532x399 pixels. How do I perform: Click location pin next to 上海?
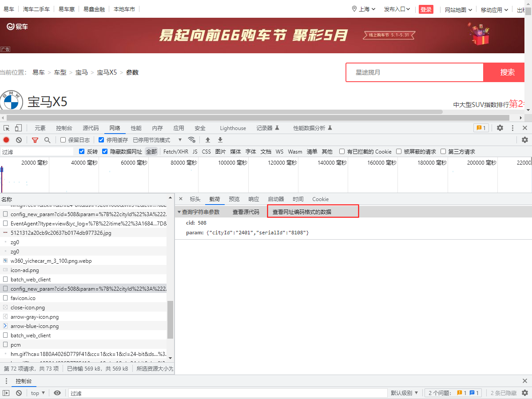point(354,9)
